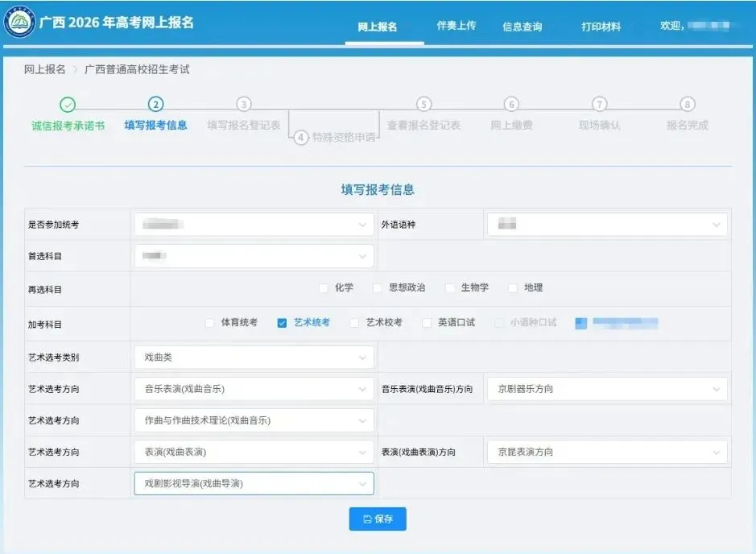
Task: Click the 诚信报考承诺书 step label
Action: (x=68, y=126)
